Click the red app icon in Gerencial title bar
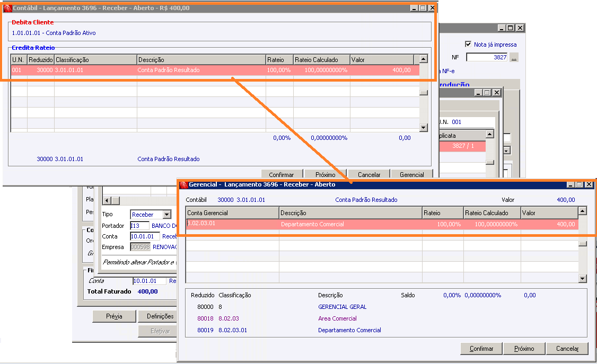This screenshot has width=597, height=364. pyautogui.click(x=184, y=184)
